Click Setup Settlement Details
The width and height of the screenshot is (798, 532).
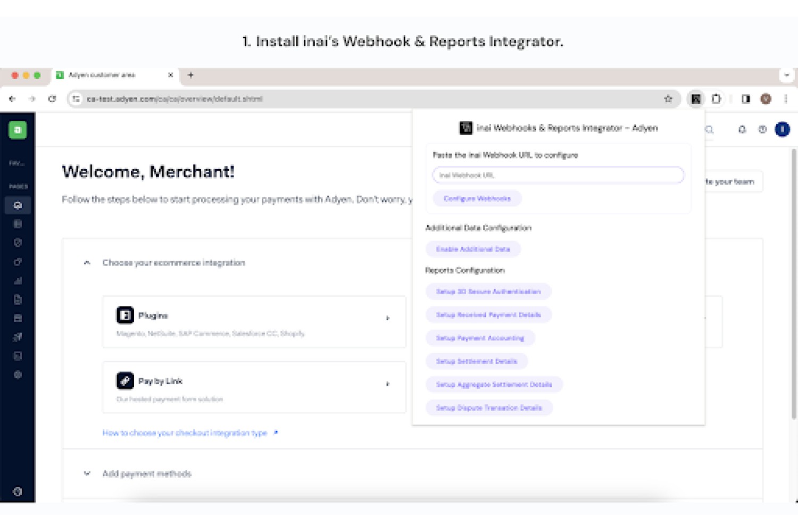[477, 361]
